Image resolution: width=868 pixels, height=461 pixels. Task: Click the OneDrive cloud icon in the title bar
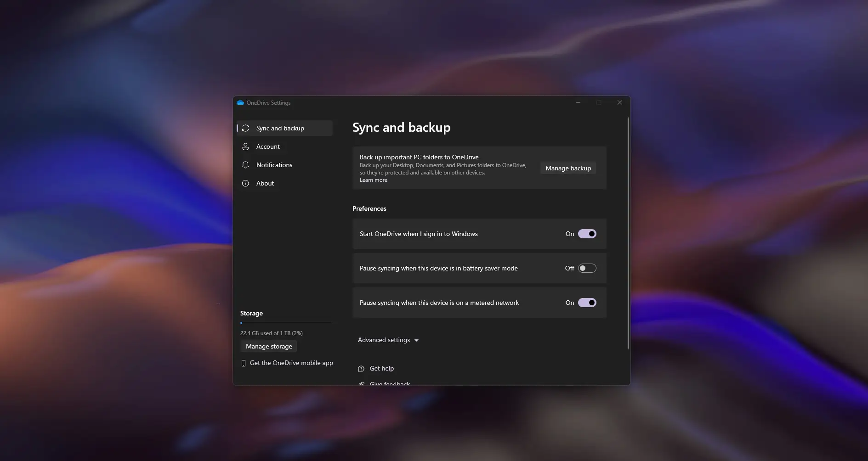[x=240, y=102]
